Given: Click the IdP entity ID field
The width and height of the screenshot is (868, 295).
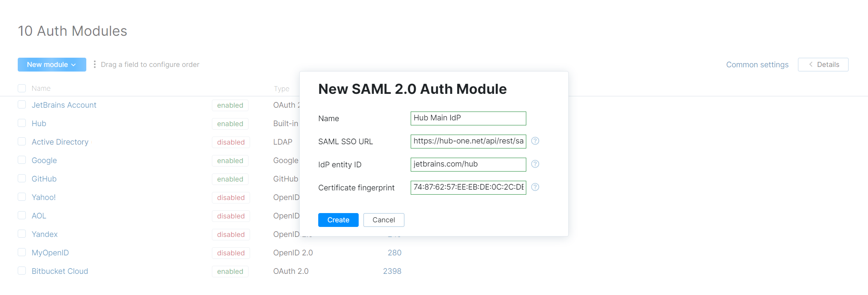Looking at the screenshot, I should (468, 164).
